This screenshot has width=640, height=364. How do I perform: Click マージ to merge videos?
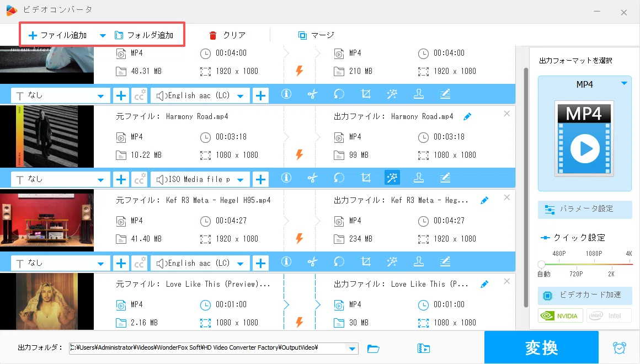[316, 35]
